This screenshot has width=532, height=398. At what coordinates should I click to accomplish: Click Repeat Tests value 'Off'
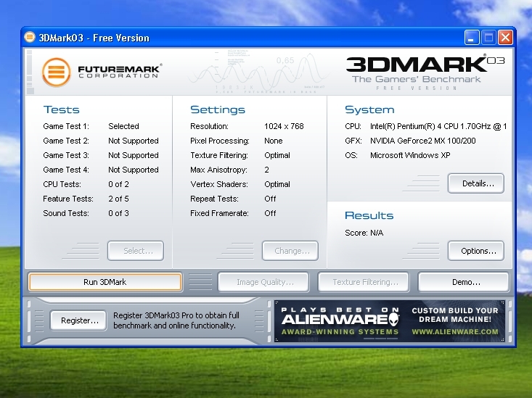(270, 199)
